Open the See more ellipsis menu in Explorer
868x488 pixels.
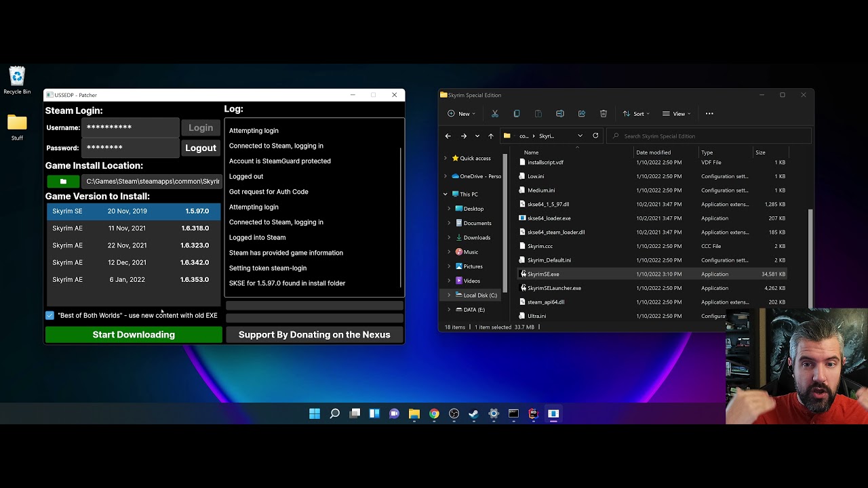coord(709,114)
